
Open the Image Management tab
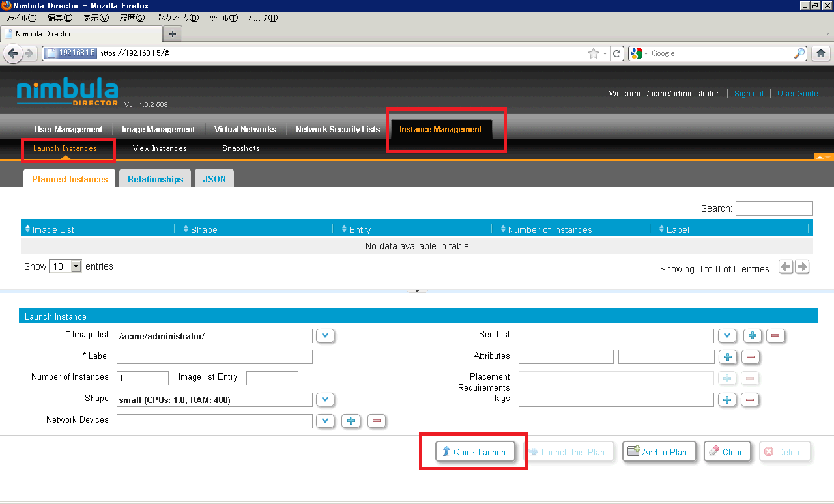click(x=158, y=129)
